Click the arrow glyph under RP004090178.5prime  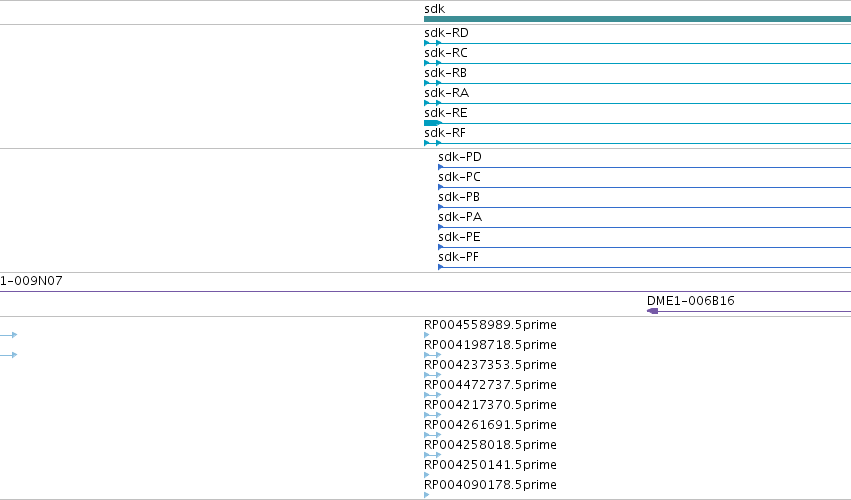click(x=427, y=495)
